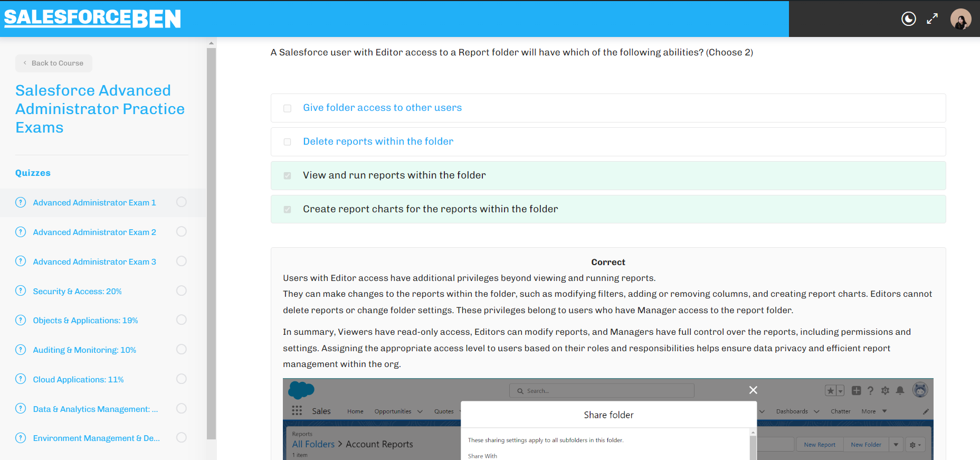Mark Advanced Administrator Exam 3 completion circle

click(182, 261)
